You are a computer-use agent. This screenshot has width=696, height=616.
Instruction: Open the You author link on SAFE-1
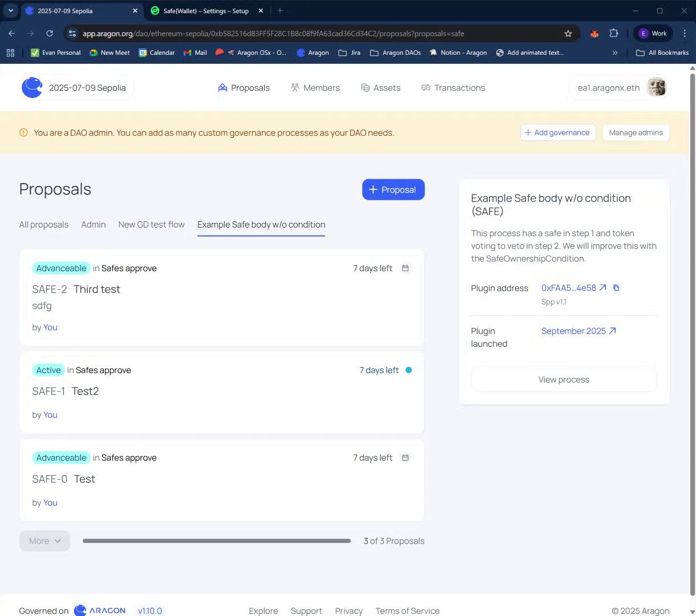pos(51,415)
